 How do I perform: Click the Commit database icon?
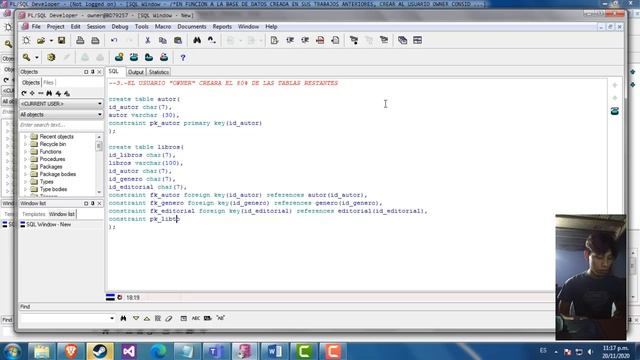(85, 58)
